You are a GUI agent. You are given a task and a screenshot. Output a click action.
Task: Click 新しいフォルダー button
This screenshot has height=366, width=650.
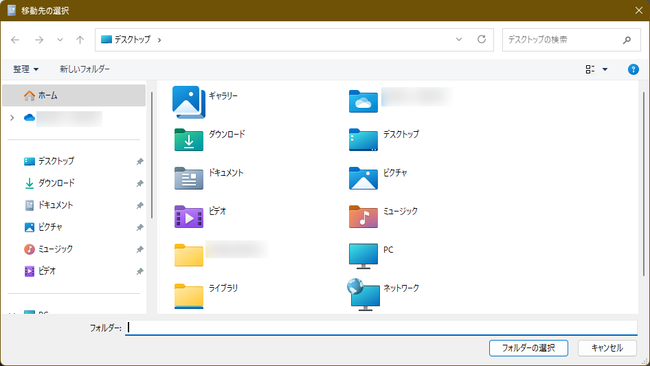click(85, 69)
